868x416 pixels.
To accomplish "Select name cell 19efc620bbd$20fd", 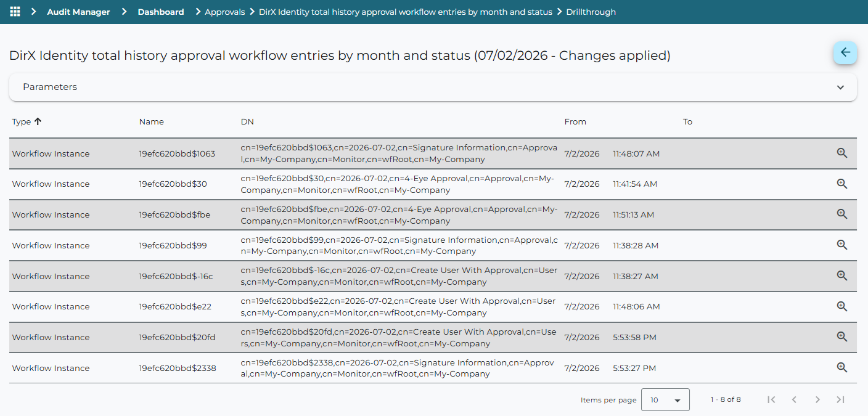I will [177, 337].
